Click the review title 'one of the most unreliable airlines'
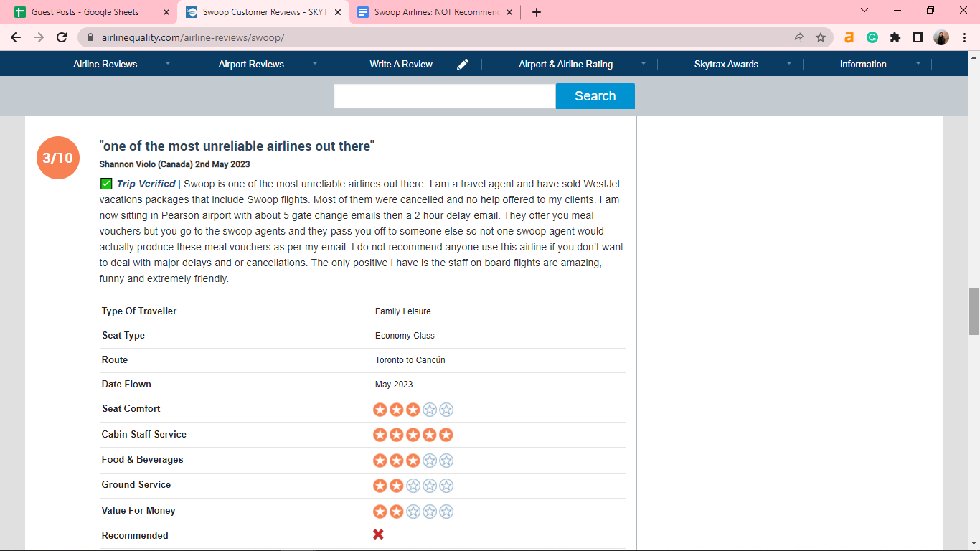This screenshot has height=551, width=980. click(x=237, y=146)
